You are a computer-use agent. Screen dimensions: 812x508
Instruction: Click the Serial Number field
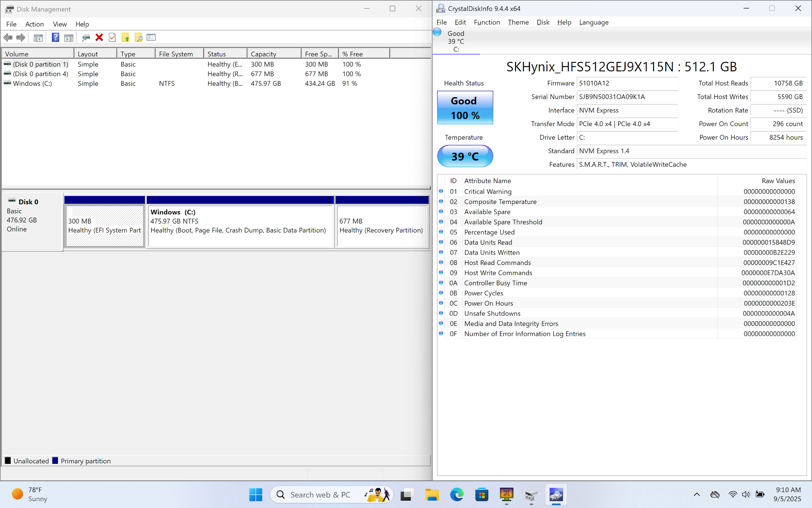(627, 97)
